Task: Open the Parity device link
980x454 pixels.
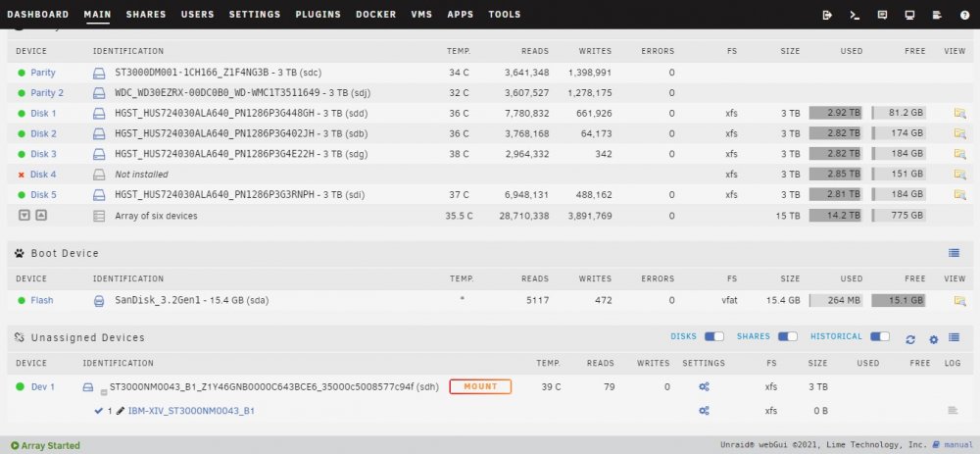Action: [x=43, y=73]
